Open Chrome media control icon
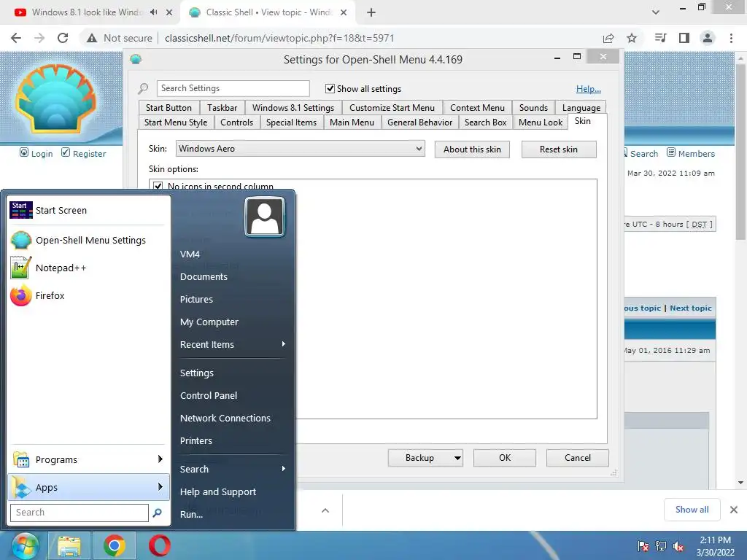The height and width of the screenshot is (560, 747). pos(660,38)
